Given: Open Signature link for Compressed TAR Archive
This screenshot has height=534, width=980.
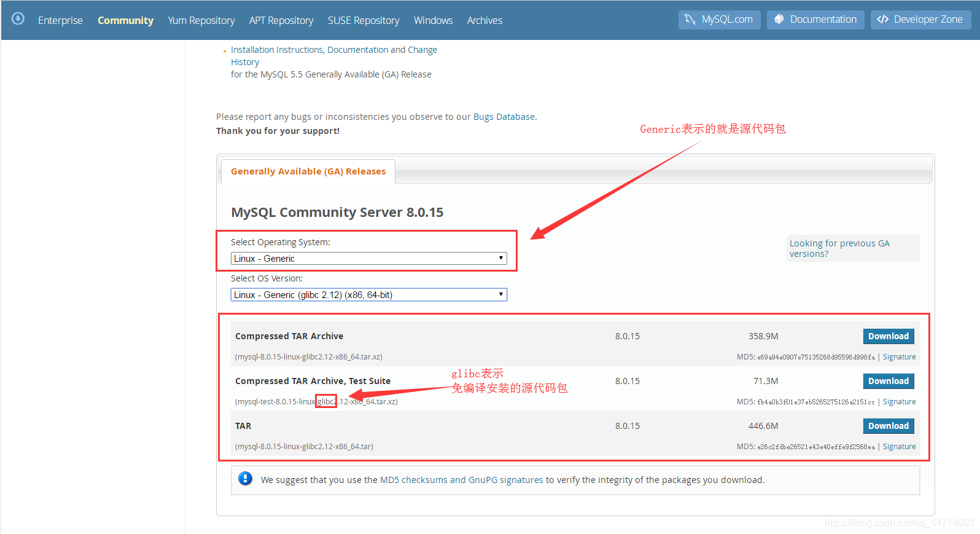Looking at the screenshot, I should click(x=899, y=357).
